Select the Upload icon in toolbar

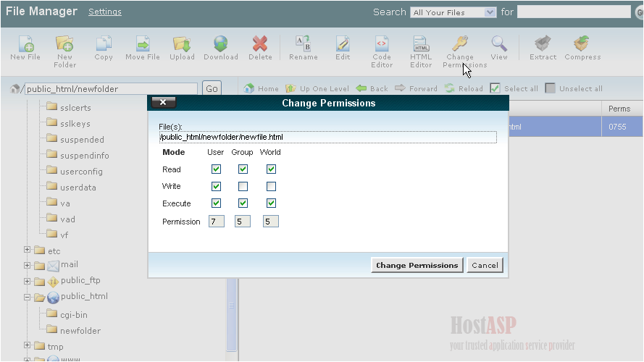coord(182,45)
